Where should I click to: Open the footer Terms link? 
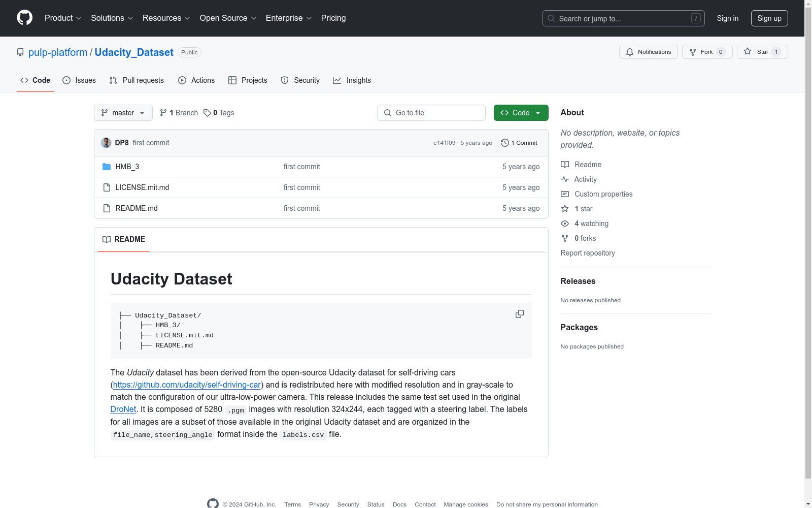(293, 504)
